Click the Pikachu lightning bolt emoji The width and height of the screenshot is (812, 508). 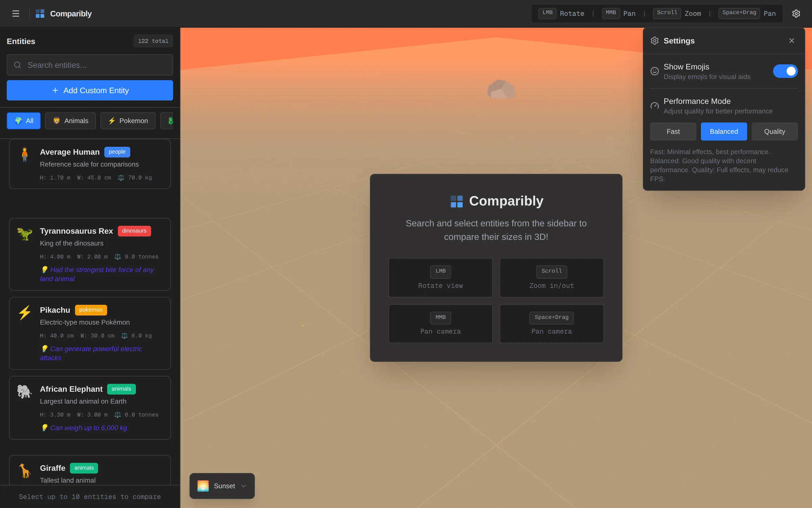point(25,313)
